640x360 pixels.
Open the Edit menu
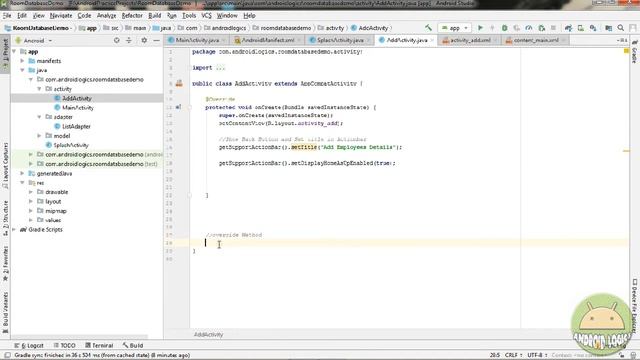(22, 16)
